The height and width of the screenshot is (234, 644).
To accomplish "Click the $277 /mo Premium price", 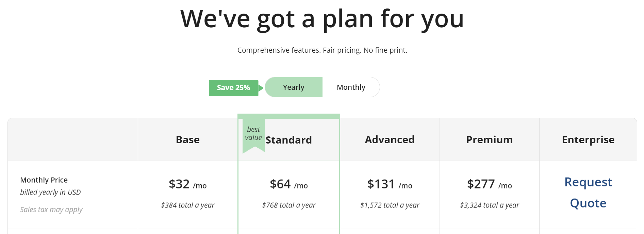I will click(x=489, y=184).
